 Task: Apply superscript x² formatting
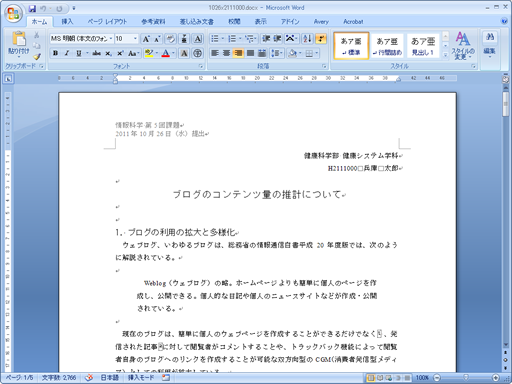pos(120,53)
